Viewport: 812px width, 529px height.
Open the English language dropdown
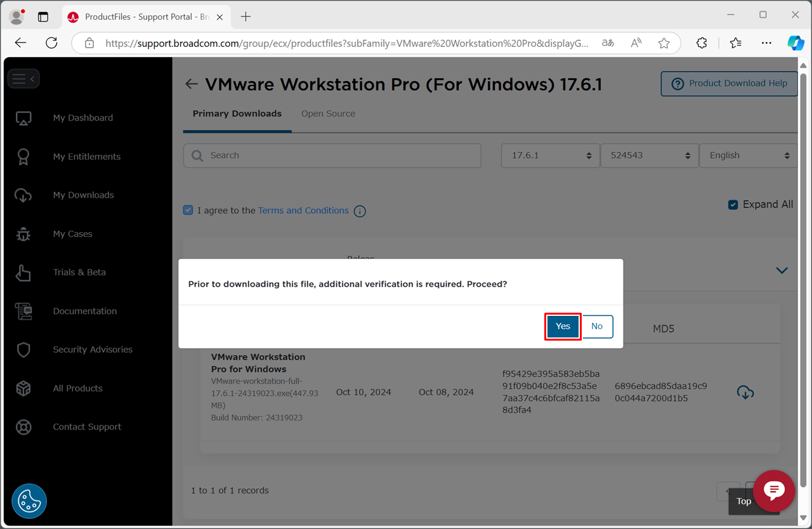tap(749, 155)
